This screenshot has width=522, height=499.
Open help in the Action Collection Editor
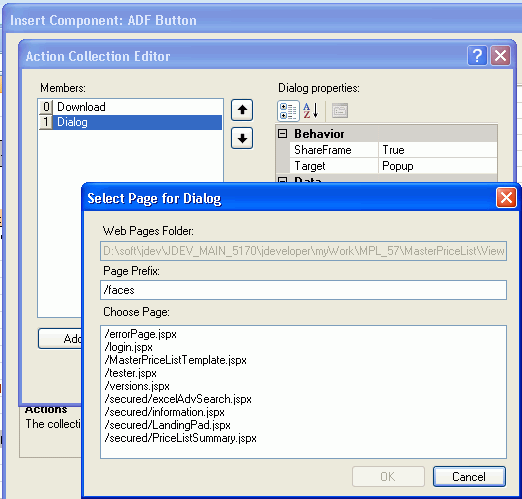[x=477, y=56]
